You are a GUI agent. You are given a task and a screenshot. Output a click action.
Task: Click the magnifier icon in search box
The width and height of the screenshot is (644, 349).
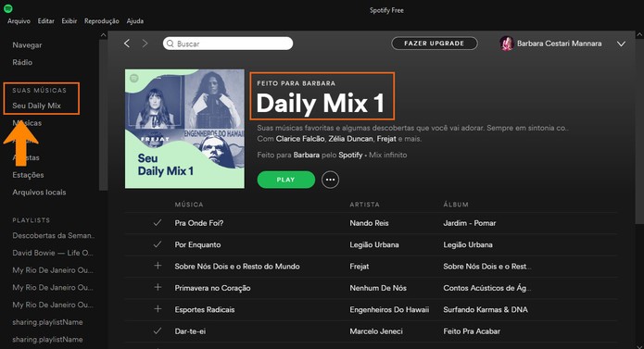click(x=170, y=44)
